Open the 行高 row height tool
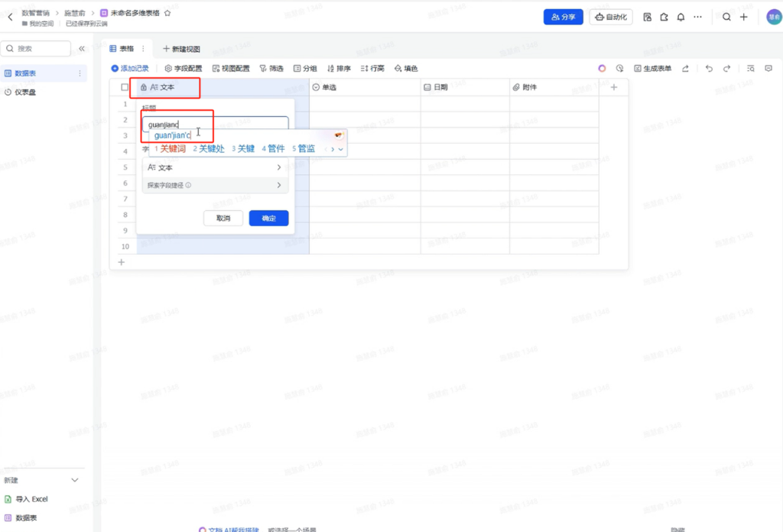Image resolution: width=783 pixels, height=532 pixels. click(372, 68)
